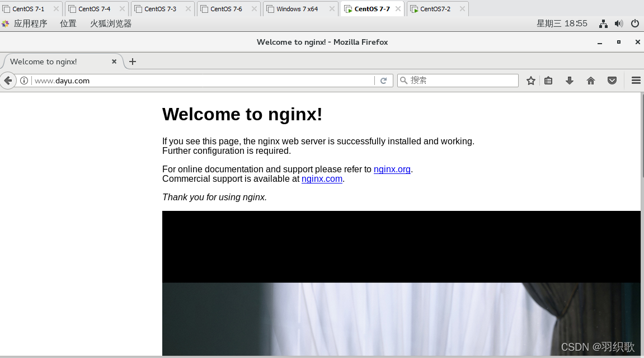Follow the nginx.com link
644x358 pixels.
(322, 178)
